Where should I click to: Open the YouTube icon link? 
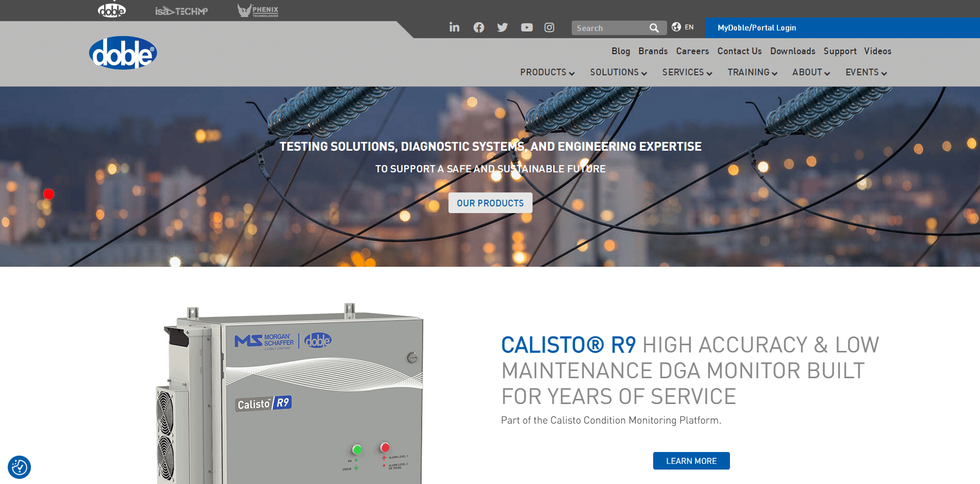coord(527,27)
